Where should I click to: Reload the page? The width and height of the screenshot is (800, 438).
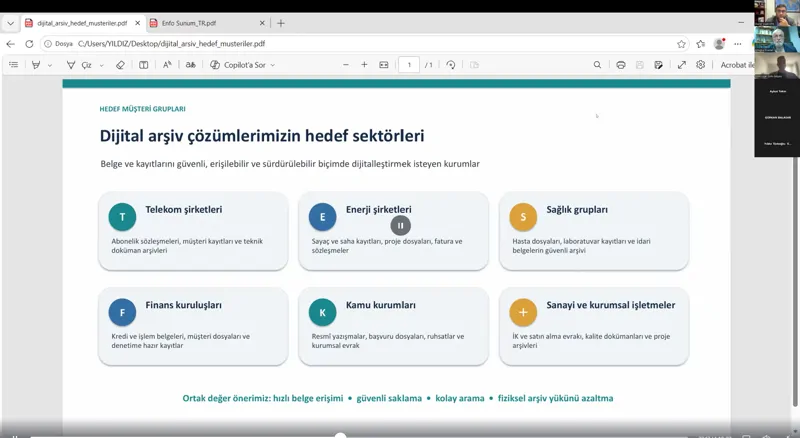pyautogui.click(x=29, y=44)
